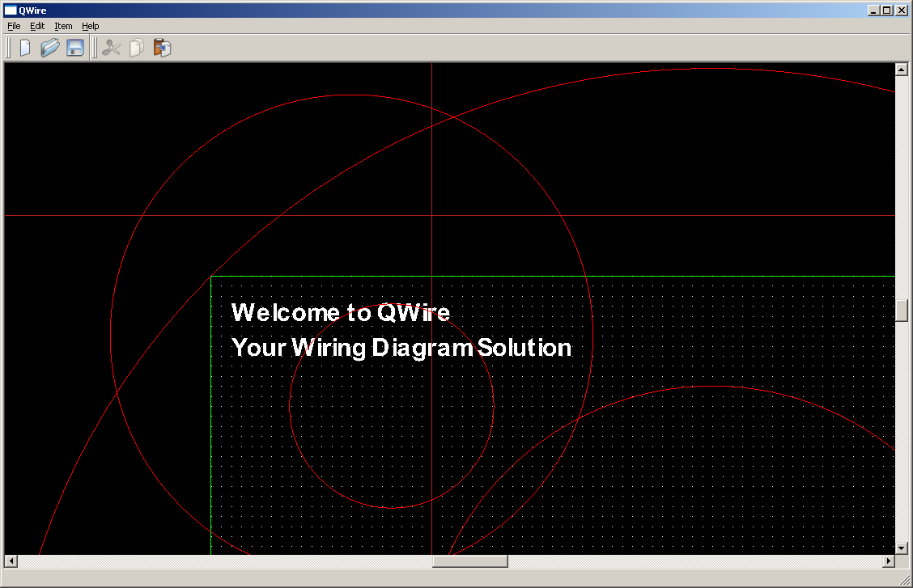Maximize the QWire window
The width and height of the screenshot is (913, 588).
(887, 10)
